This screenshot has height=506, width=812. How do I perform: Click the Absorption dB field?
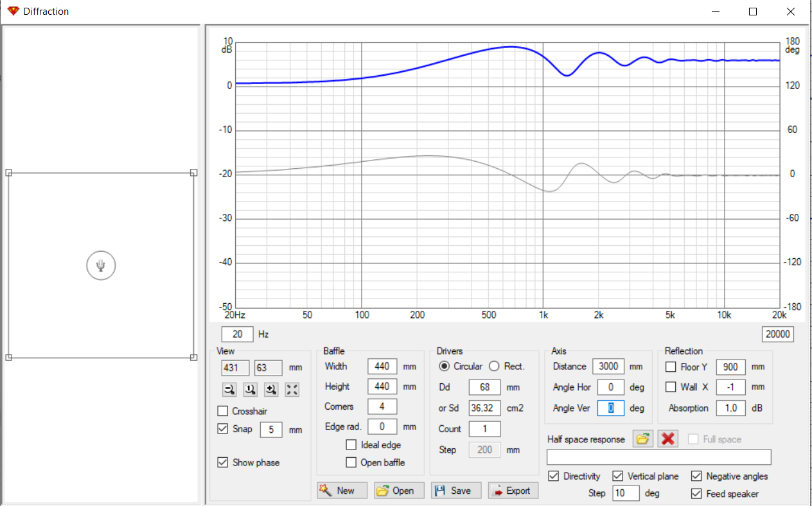pos(730,408)
